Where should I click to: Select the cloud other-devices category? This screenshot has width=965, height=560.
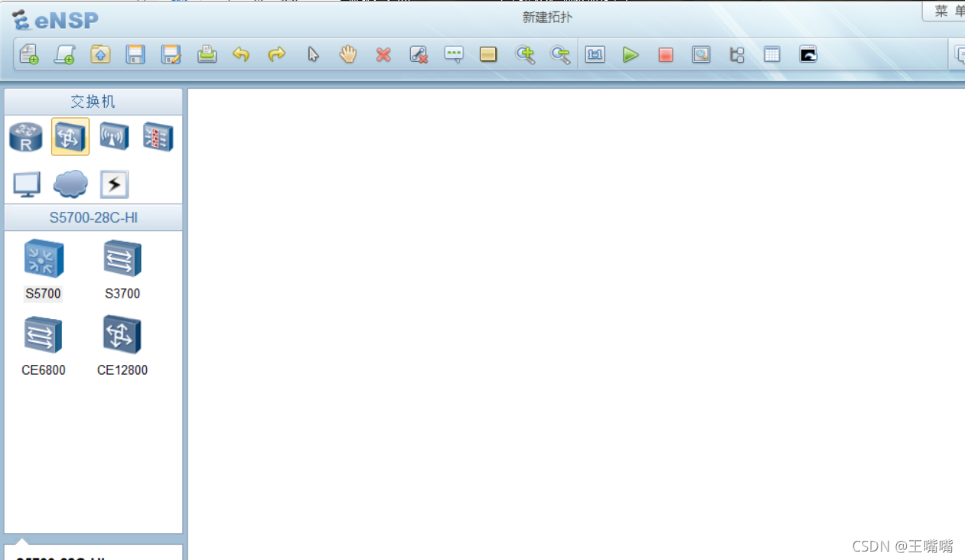coord(70,184)
